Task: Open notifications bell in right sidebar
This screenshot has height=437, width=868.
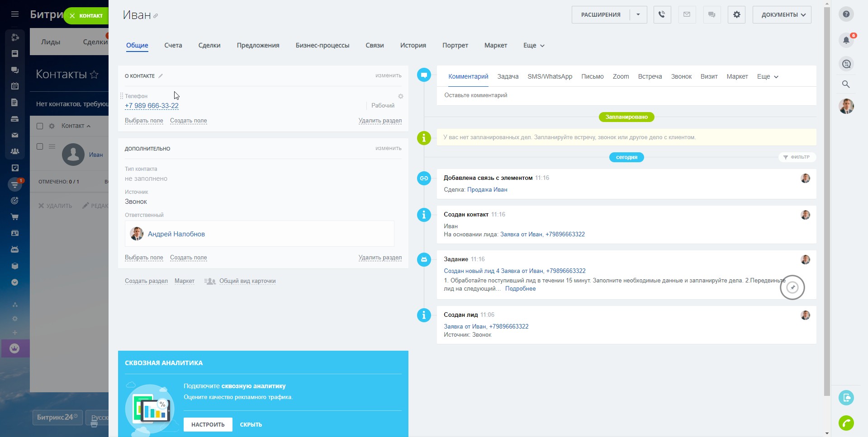Action: click(846, 40)
